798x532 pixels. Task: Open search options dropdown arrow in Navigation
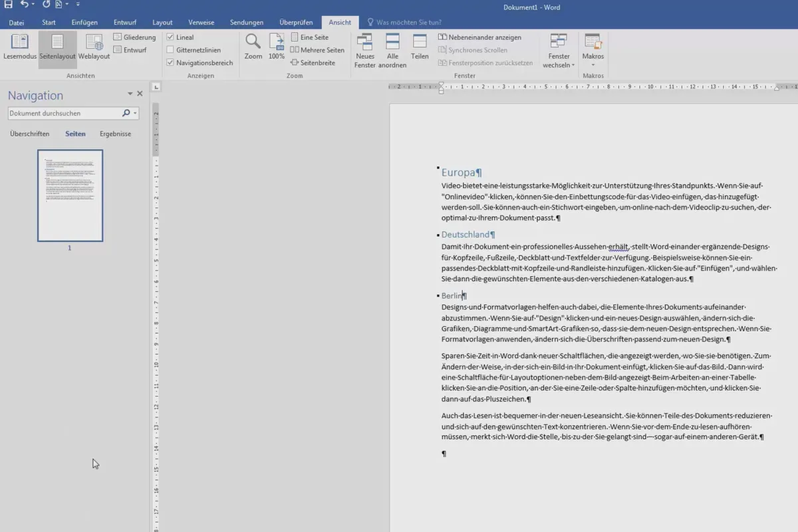tap(135, 113)
